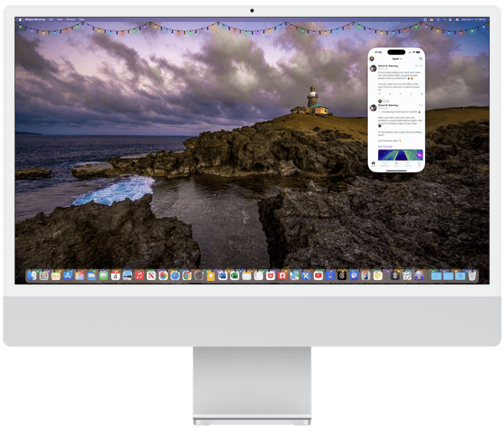Open the Trash in the Dock
Viewport: 504px width, 428px height.
pyautogui.click(x=472, y=276)
